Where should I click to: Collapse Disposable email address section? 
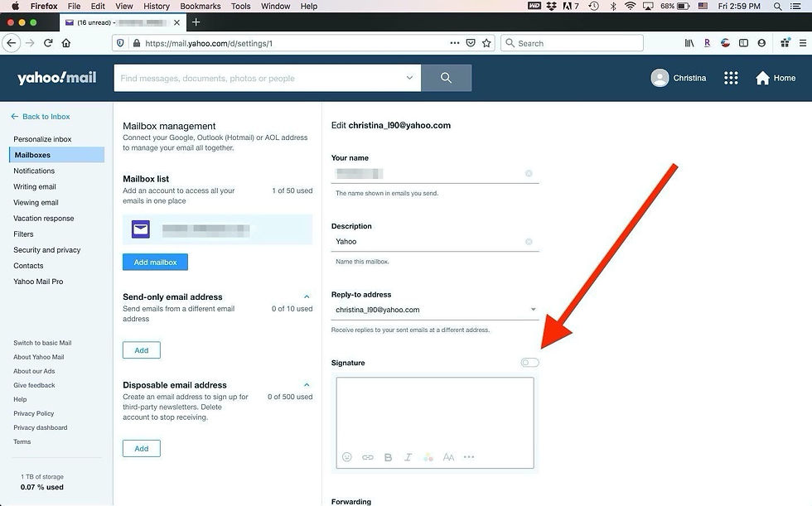pyautogui.click(x=307, y=385)
